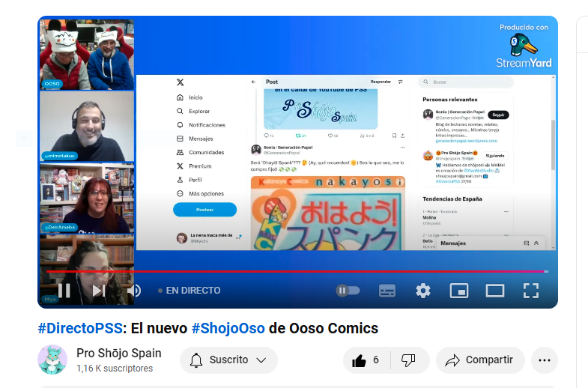Viewport: 588px width, 388px height.
Task: Mute the video volume speaker icon
Action: click(x=134, y=291)
